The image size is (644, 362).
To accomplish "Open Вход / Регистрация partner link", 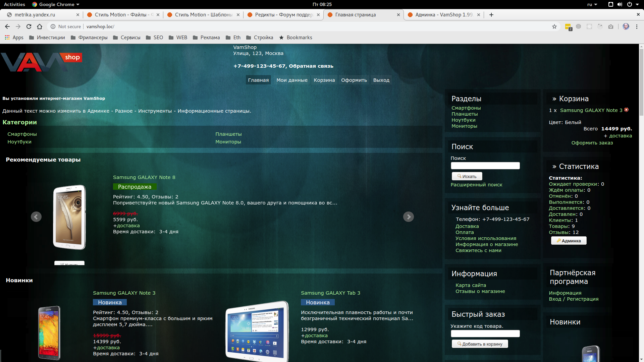I will click(x=574, y=299).
